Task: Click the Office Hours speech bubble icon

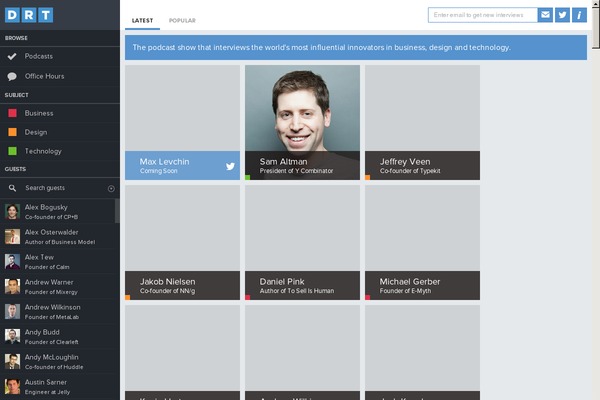Action: 12,76
